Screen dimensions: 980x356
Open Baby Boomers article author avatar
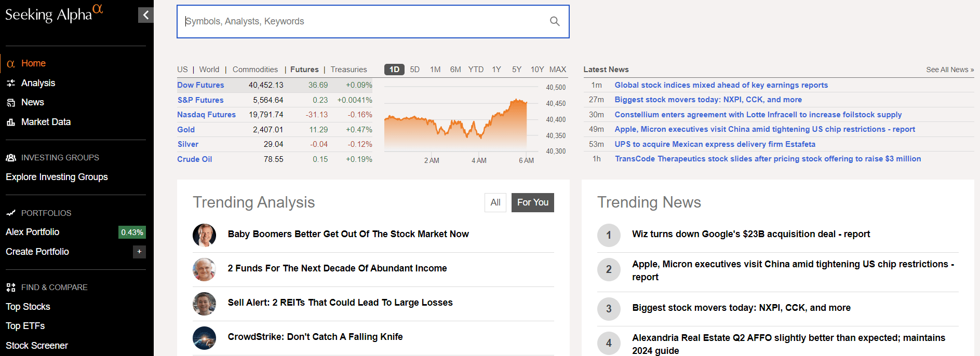(204, 235)
